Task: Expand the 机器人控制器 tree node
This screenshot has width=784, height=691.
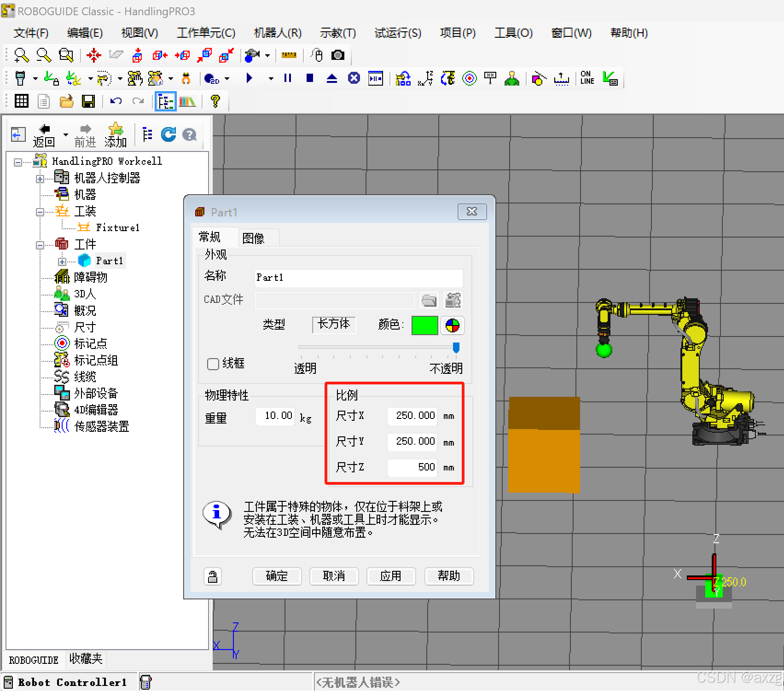Action: tap(40, 179)
